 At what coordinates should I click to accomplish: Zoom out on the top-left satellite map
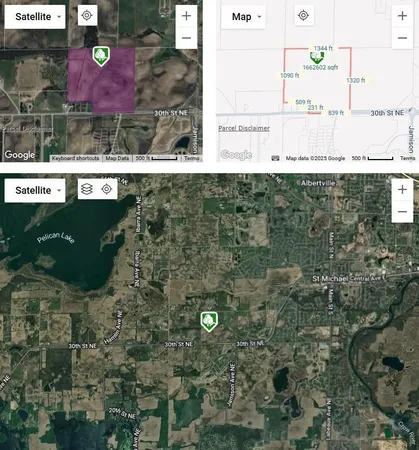[x=186, y=38]
